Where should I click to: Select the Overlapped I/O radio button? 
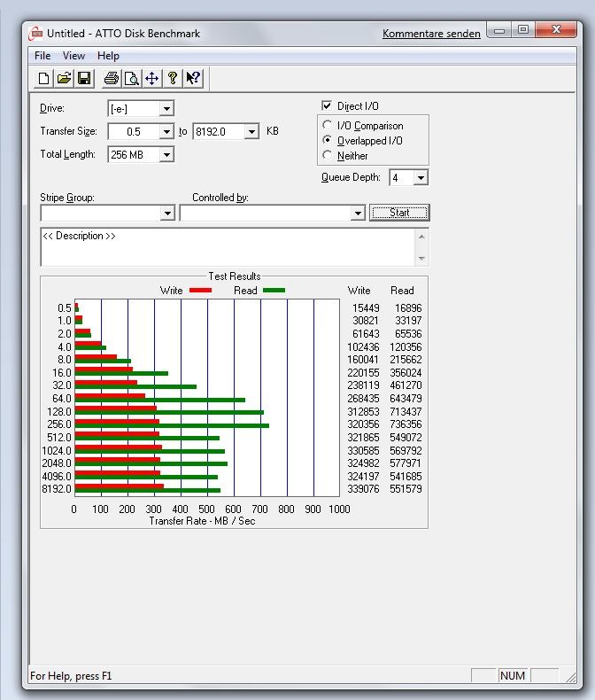click(327, 140)
